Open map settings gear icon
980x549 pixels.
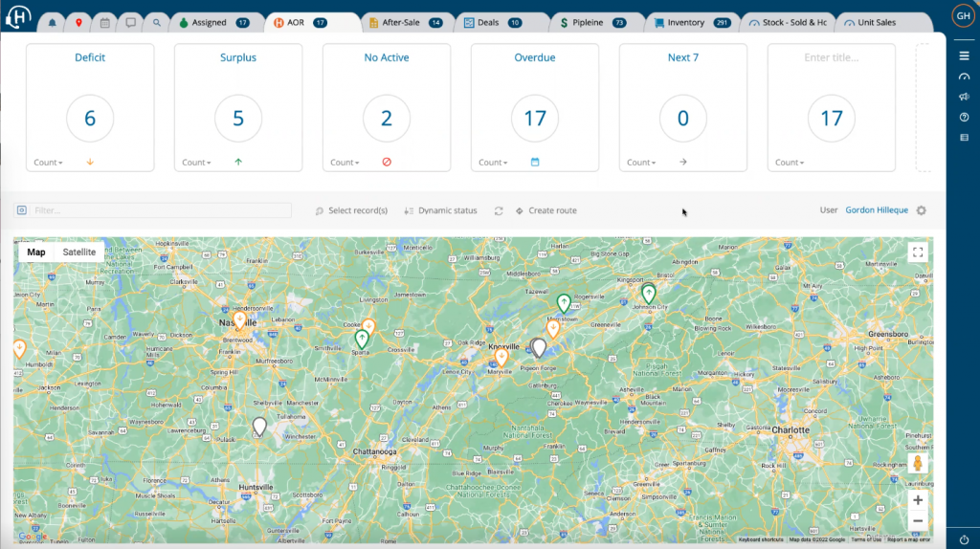(922, 210)
